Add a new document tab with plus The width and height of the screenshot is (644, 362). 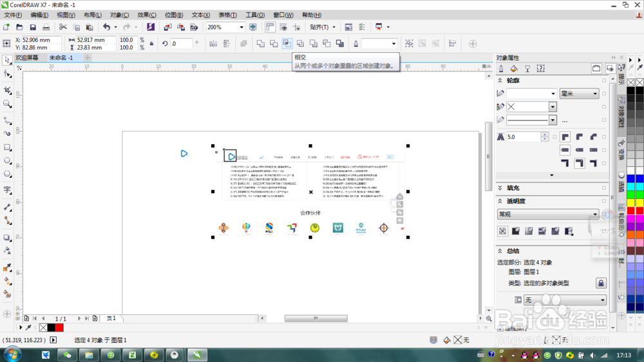(87, 57)
